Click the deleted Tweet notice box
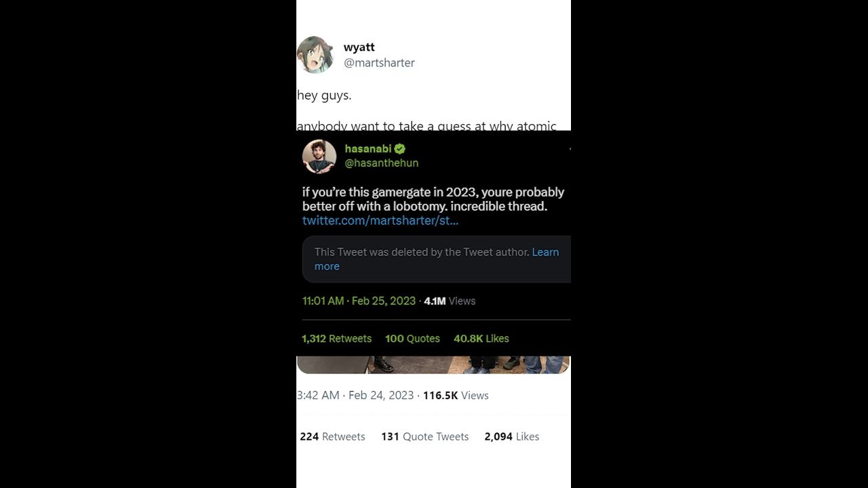Image resolution: width=868 pixels, height=488 pixels. coord(420,259)
